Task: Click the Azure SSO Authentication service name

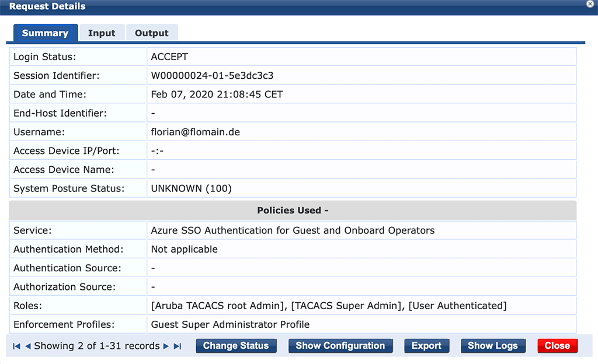Action: 292,230
